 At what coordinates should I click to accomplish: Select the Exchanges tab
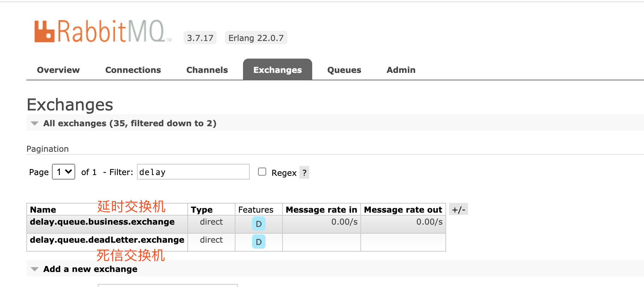click(278, 70)
